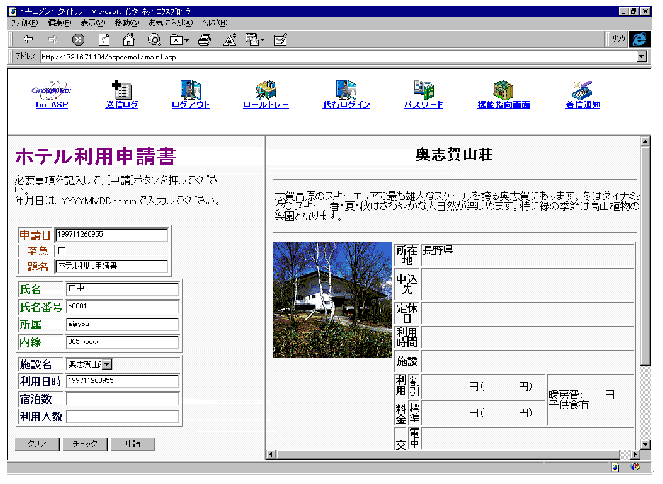Image resolution: width=663 pixels, height=484 pixels.
Task: Open the Mail toolbar icon
Action: (252, 40)
